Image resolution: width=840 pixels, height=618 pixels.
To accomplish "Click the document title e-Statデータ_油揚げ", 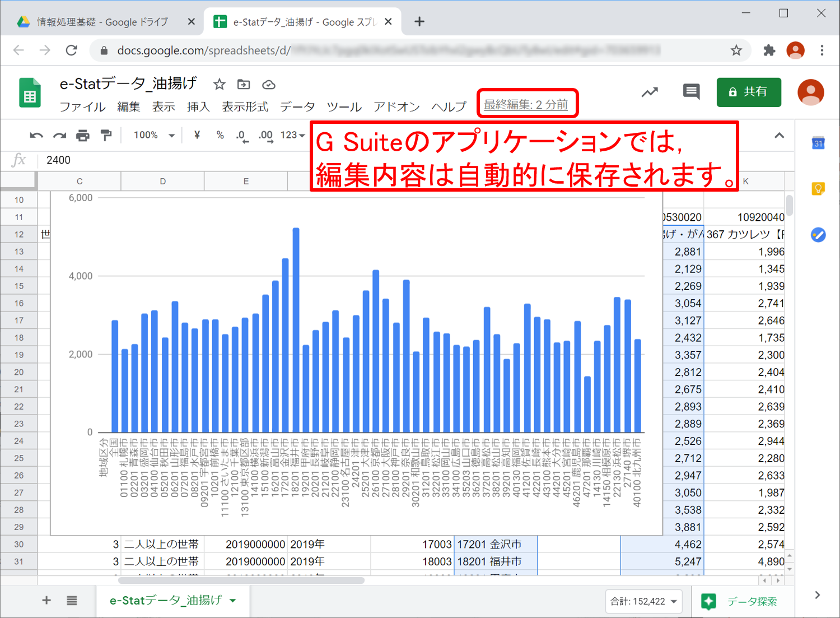I will (128, 83).
